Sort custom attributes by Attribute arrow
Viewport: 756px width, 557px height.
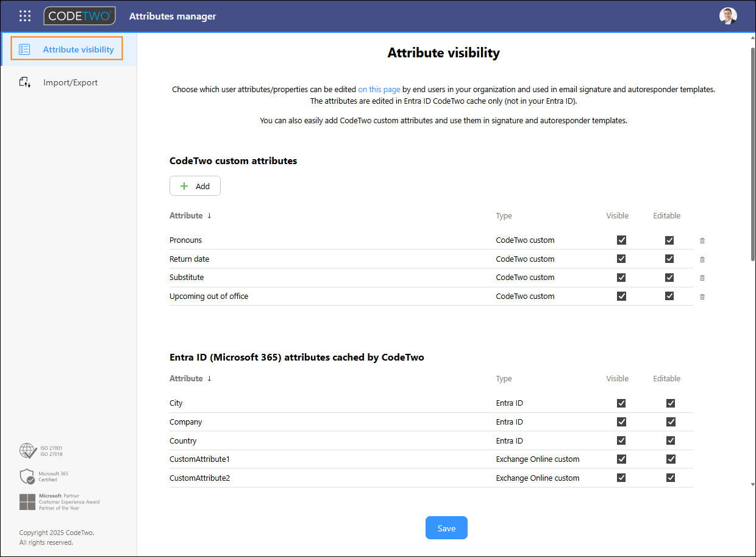coord(209,215)
